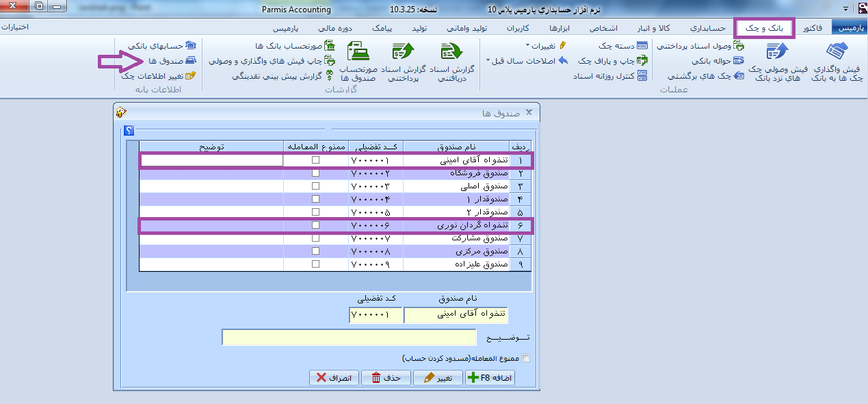
Task: Select the صندوق علیزاده row
Action: 335,264
